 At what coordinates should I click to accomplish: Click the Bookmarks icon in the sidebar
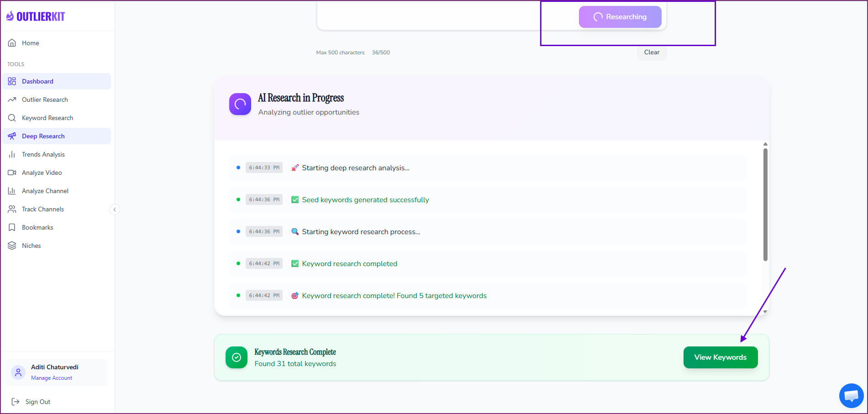(12, 227)
